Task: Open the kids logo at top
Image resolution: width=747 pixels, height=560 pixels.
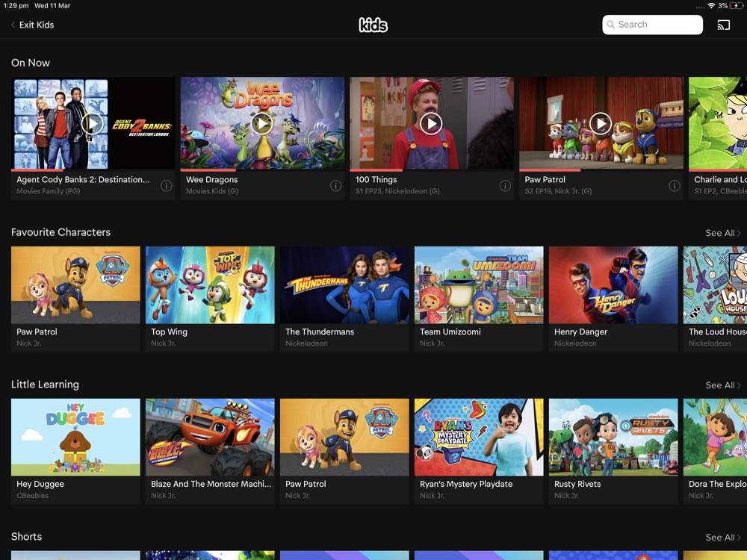Action: [x=373, y=25]
